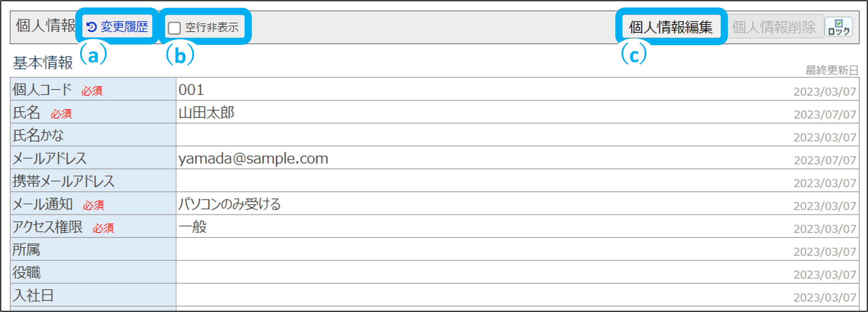
Task: Click the 個人情報編集 button
Action: pyautogui.click(x=671, y=27)
